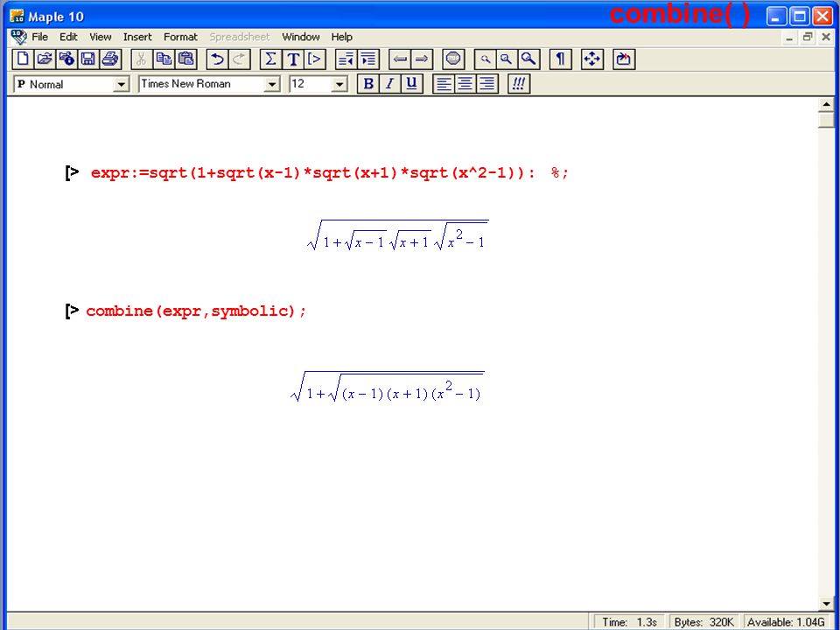Align text to the left
The image size is (840, 630).
point(444,84)
